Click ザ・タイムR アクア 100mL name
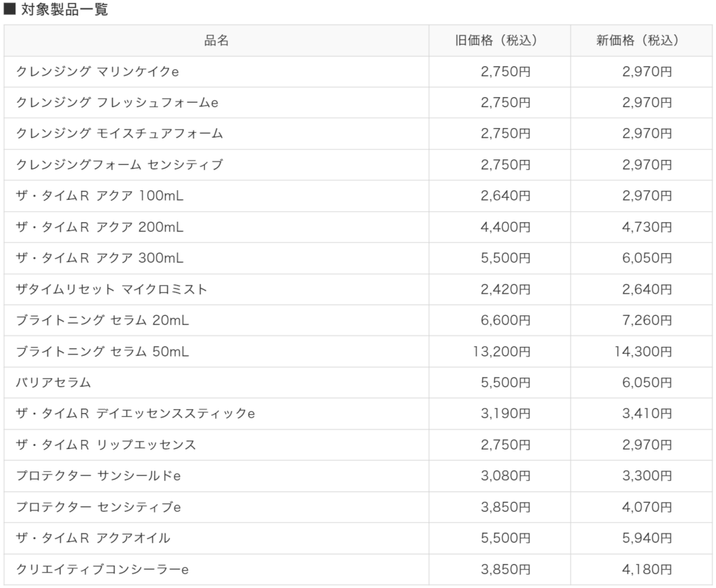This screenshot has width=716, height=588. 100,196
